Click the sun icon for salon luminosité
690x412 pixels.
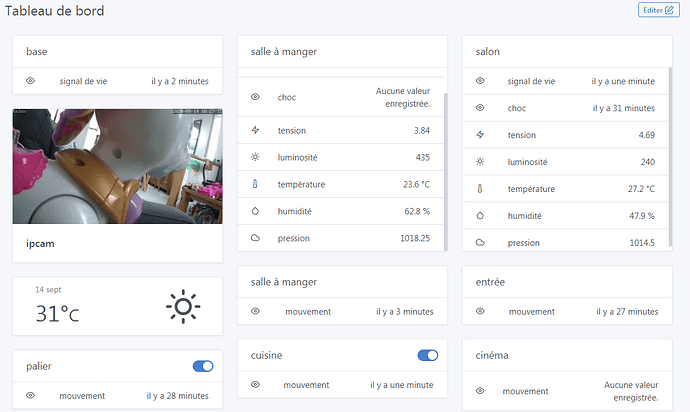pyautogui.click(x=480, y=162)
